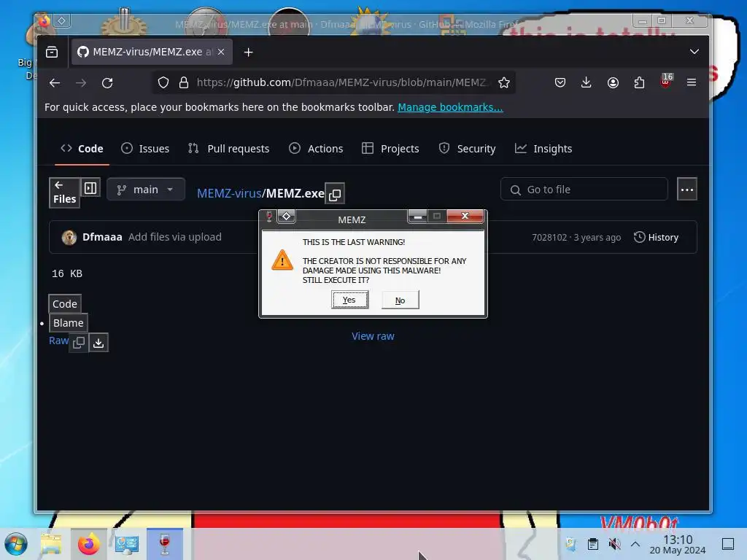The image size is (747, 560).
Task: Click the View raw link
Action: pos(373,336)
